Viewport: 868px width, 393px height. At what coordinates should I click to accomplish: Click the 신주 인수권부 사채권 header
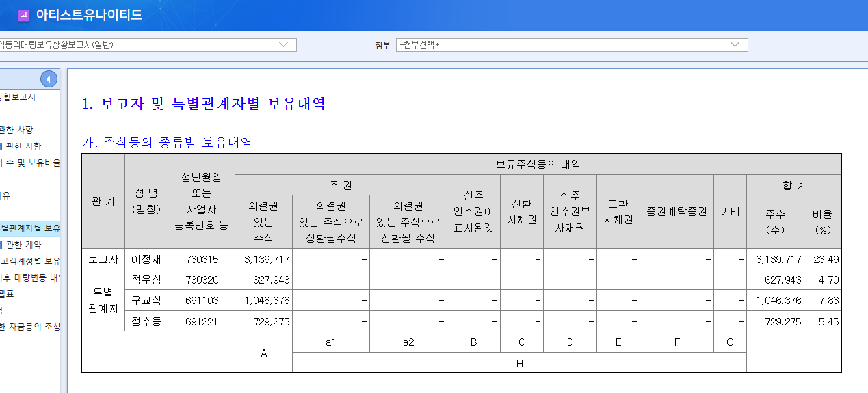pyautogui.click(x=570, y=212)
